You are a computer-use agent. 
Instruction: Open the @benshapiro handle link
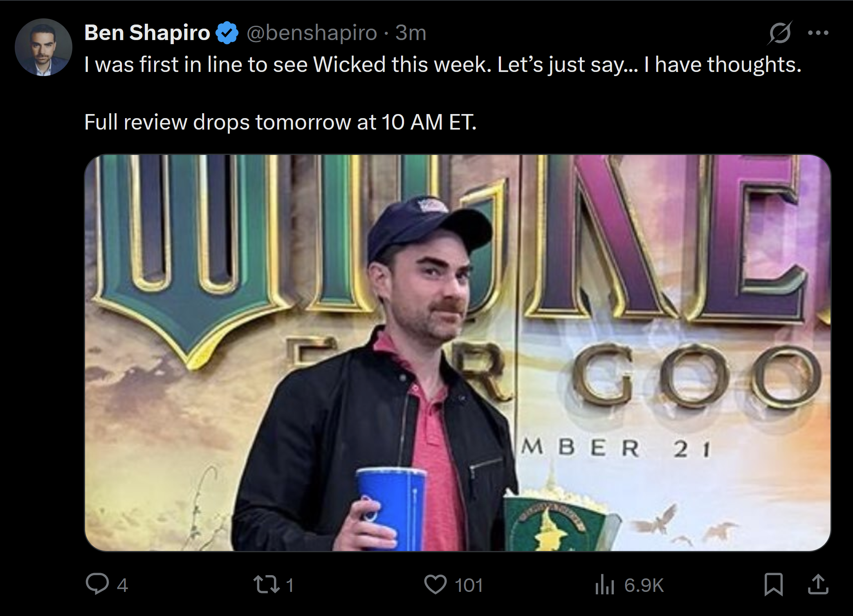[312, 33]
